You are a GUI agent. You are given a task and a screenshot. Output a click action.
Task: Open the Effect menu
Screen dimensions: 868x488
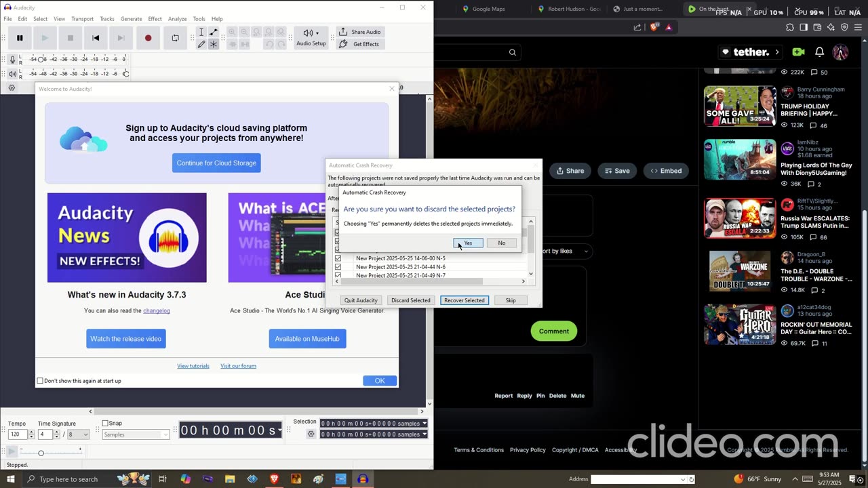[x=155, y=19]
